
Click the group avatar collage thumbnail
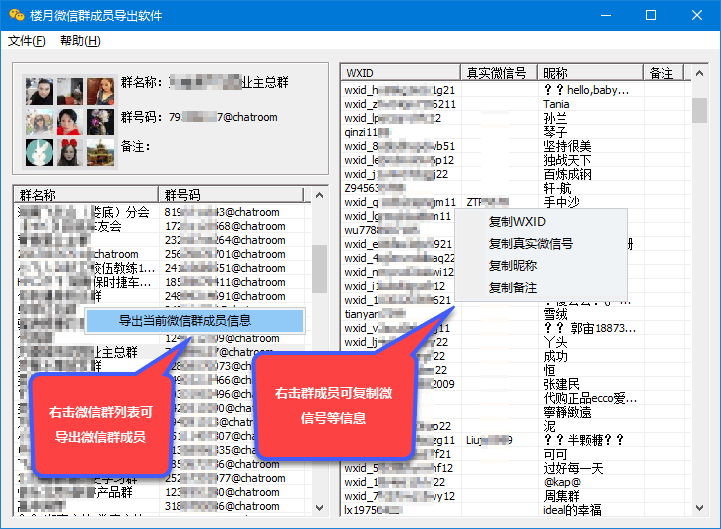69,122
